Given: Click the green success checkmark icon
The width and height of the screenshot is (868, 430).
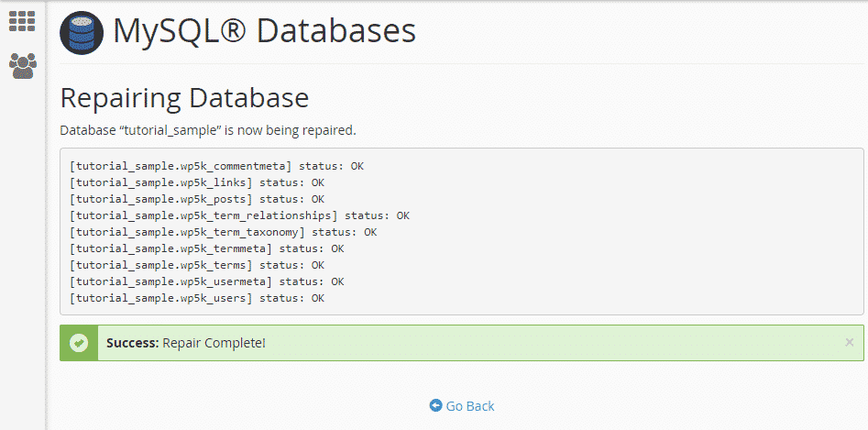Looking at the screenshot, I should [x=79, y=343].
